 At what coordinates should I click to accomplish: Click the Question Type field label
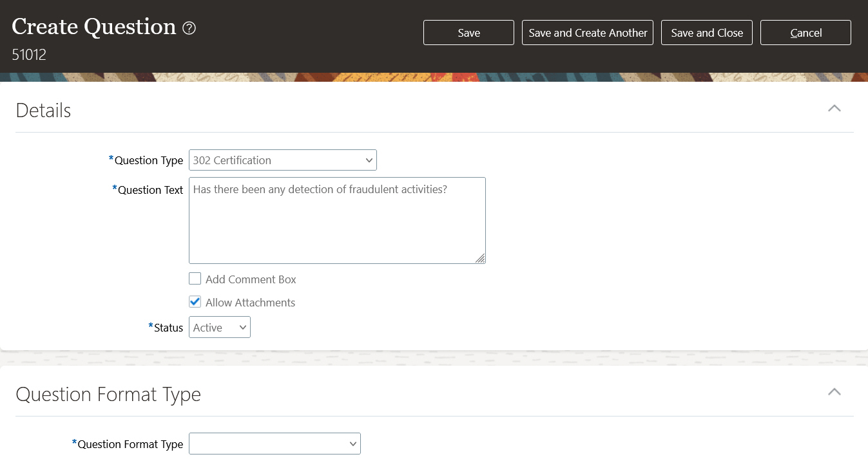[148, 160]
